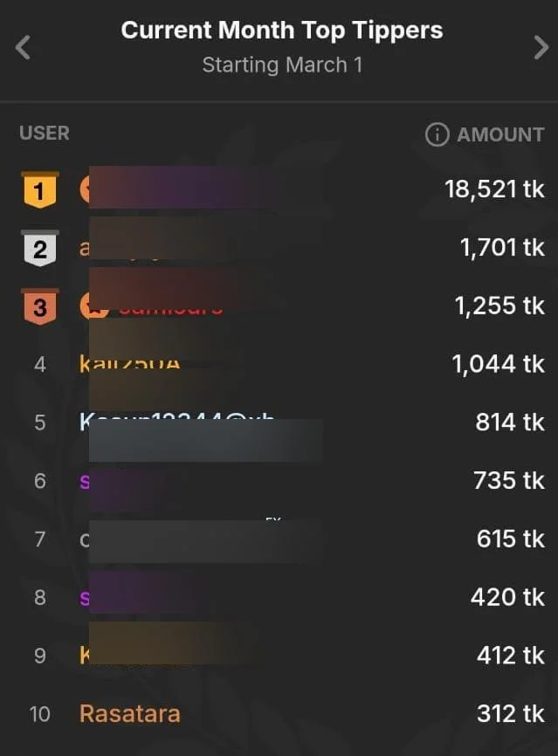Open the Rasatara user profile
Image resolution: width=558 pixels, height=756 pixels.
coord(129,714)
